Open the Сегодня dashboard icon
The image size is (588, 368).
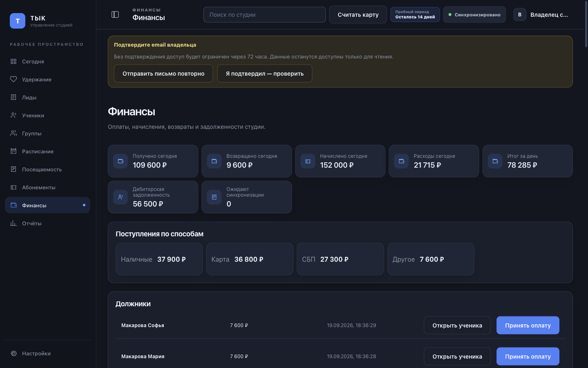(13, 61)
